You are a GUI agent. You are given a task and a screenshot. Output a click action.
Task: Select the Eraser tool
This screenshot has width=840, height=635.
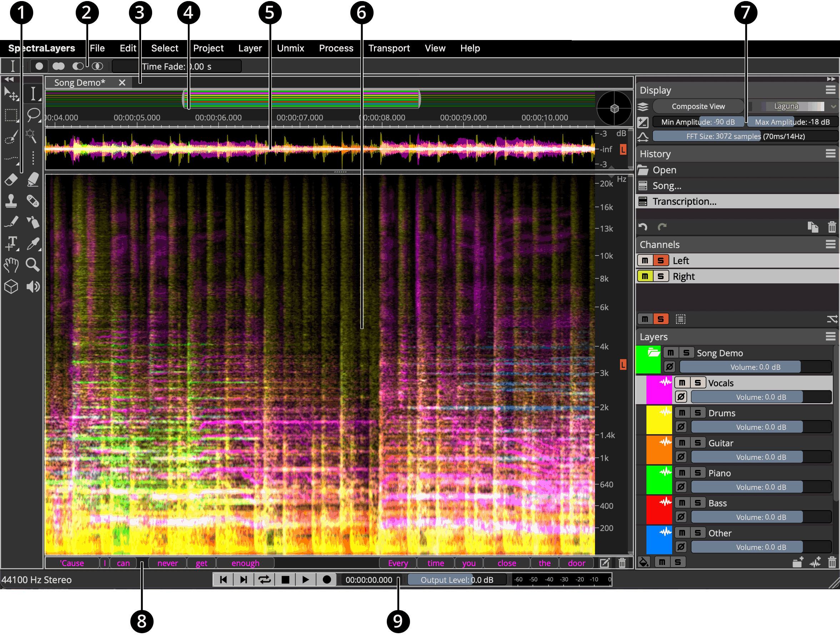(11, 179)
